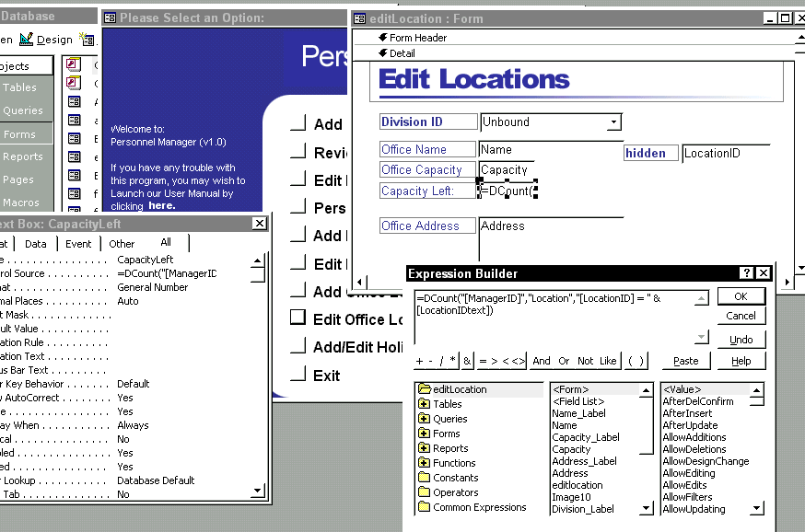805x532 pixels.
Task: Select Forms in the Database objects bar
Action: [x=19, y=133]
